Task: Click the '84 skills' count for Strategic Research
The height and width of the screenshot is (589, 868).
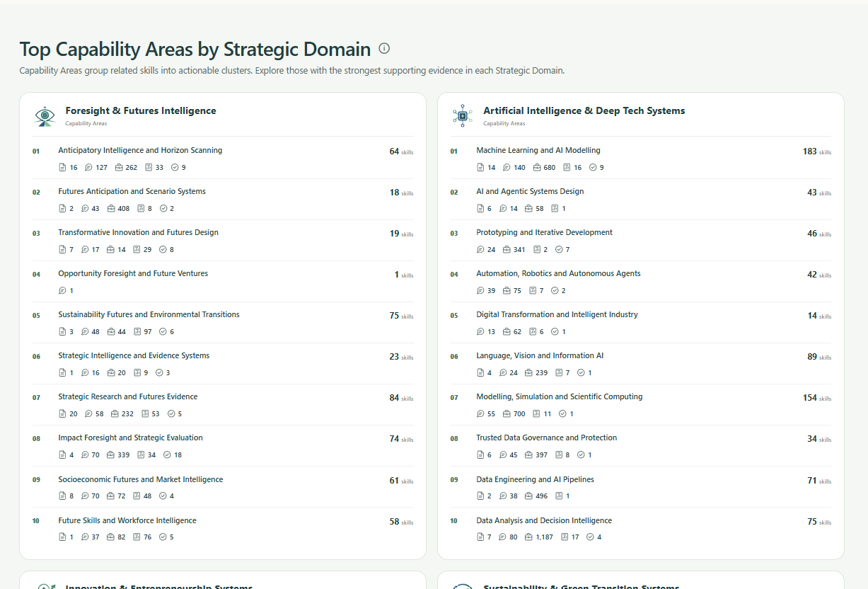Action: tap(401, 398)
